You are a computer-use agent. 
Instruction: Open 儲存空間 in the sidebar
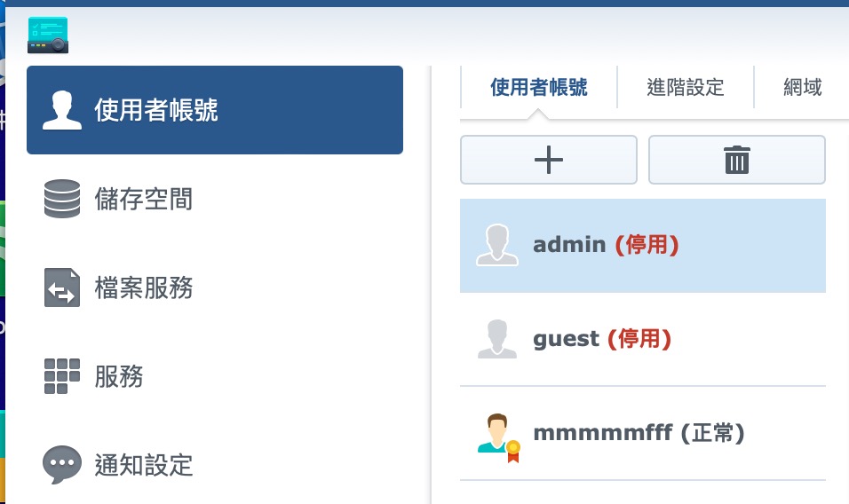click(x=144, y=199)
